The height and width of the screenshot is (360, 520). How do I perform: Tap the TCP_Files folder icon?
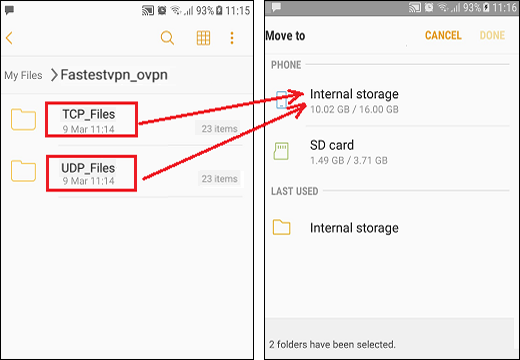[23, 119]
